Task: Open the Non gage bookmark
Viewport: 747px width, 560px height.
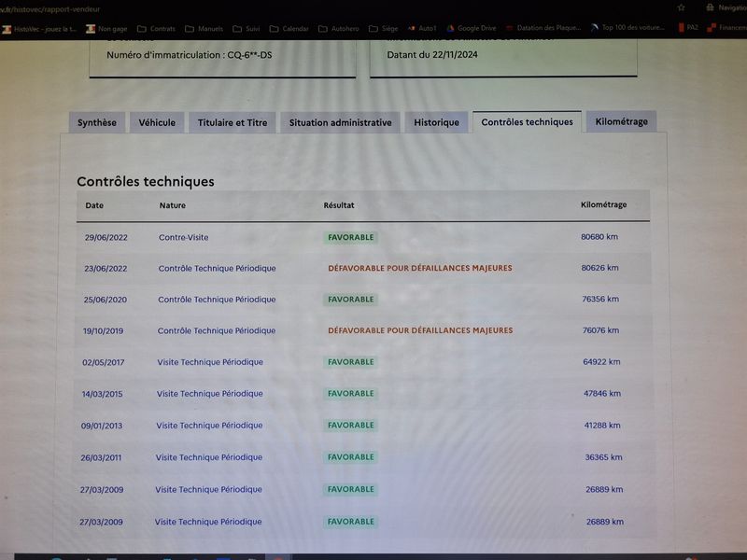Action: [106, 29]
